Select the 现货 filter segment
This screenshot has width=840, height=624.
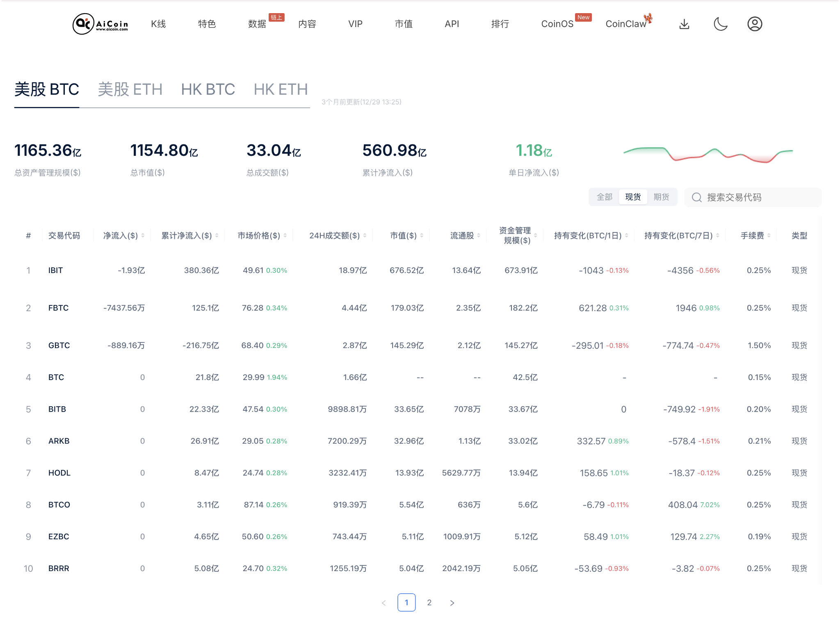click(x=633, y=197)
